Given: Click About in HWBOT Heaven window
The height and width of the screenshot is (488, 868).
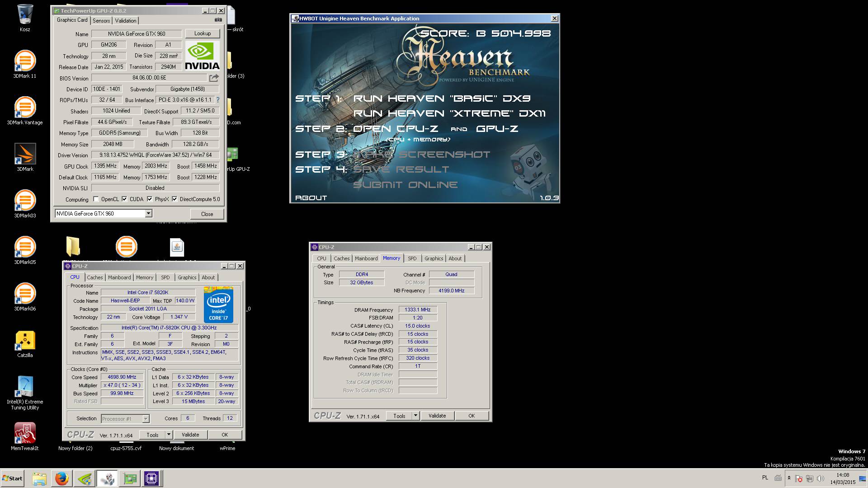Looking at the screenshot, I should (x=311, y=198).
